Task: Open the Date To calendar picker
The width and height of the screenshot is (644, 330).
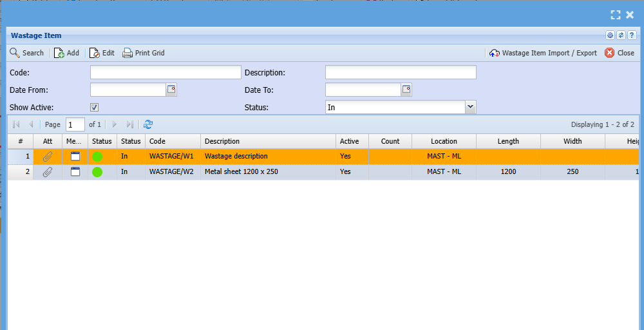Action: pyautogui.click(x=406, y=90)
